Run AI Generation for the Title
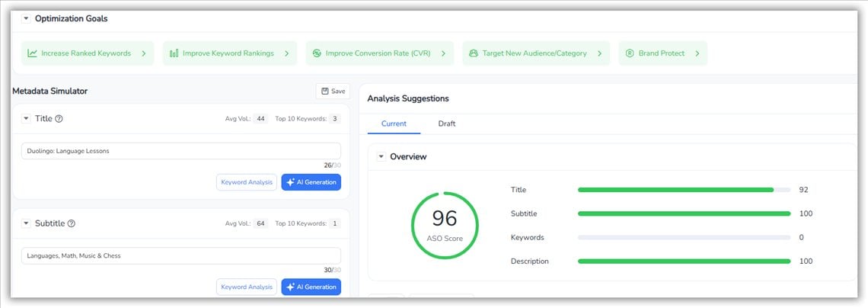The image size is (868, 308). click(311, 182)
